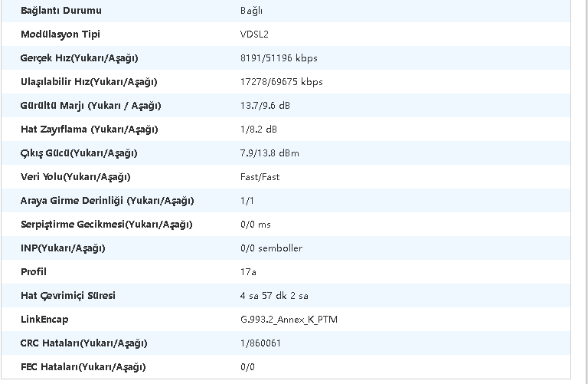Select the 'INP(Yukarı/Aşağı)' label

pyautogui.click(x=63, y=248)
